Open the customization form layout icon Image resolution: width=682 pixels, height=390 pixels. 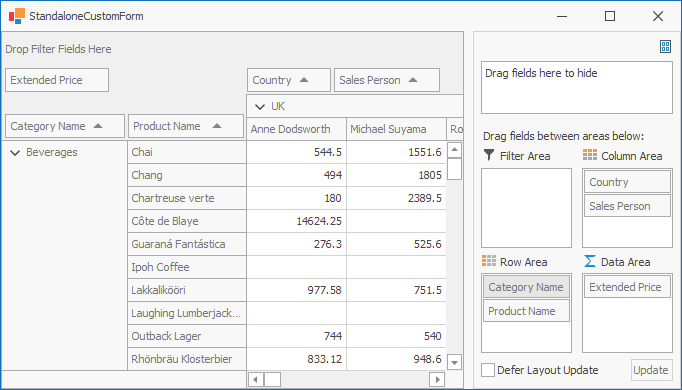tap(665, 47)
